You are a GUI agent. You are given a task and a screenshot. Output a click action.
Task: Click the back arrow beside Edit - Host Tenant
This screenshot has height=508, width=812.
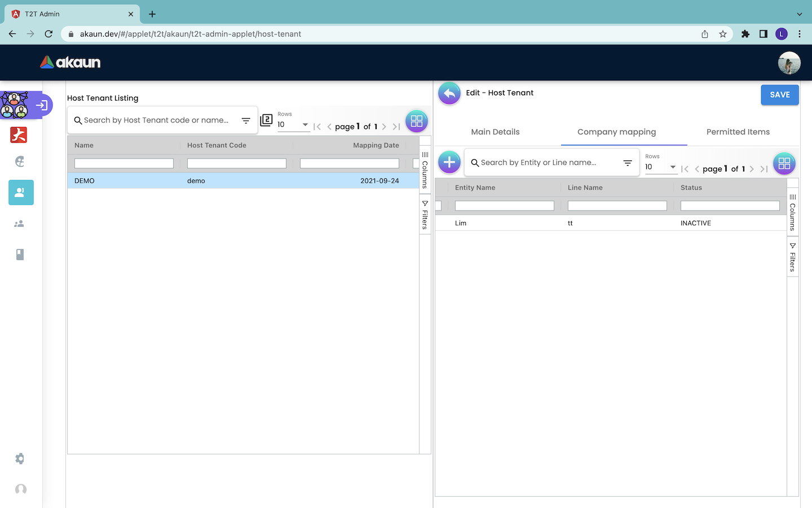click(x=449, y=94)
